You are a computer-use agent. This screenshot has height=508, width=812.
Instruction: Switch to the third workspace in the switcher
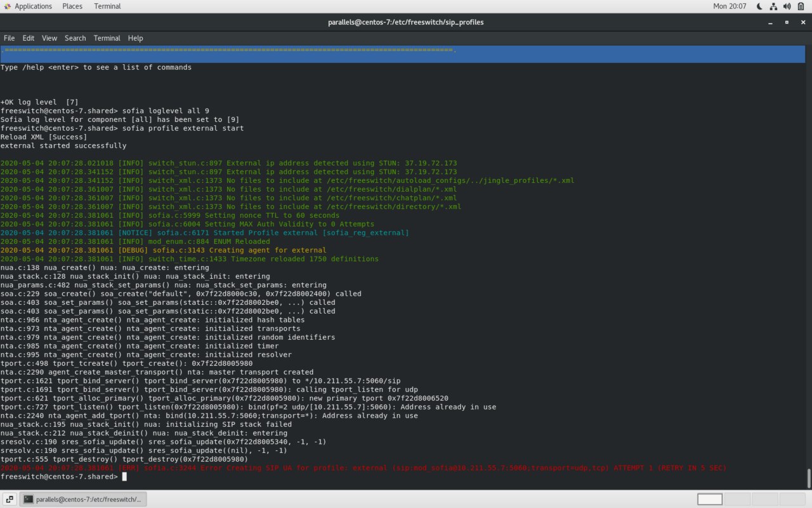[766, 499]
